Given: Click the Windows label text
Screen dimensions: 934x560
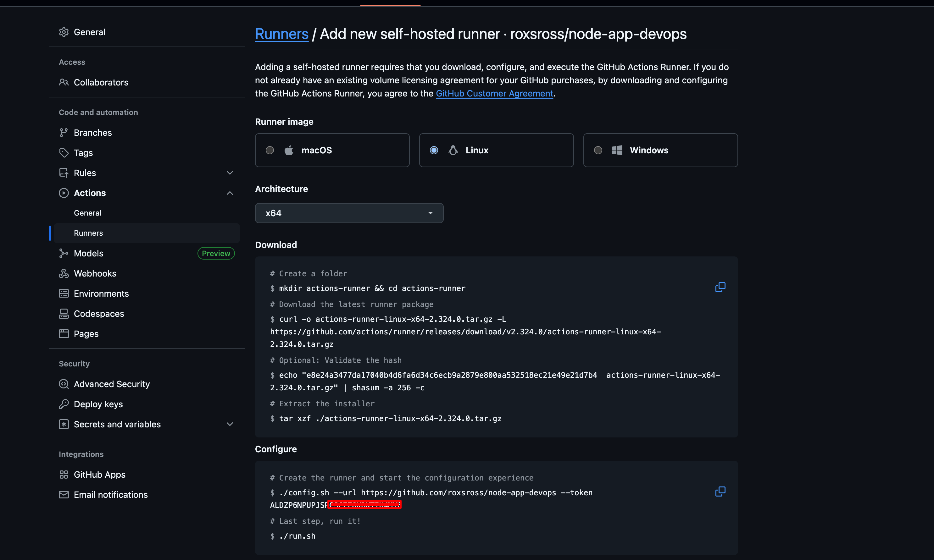Looking at the screenshot, I should point(649,150).
